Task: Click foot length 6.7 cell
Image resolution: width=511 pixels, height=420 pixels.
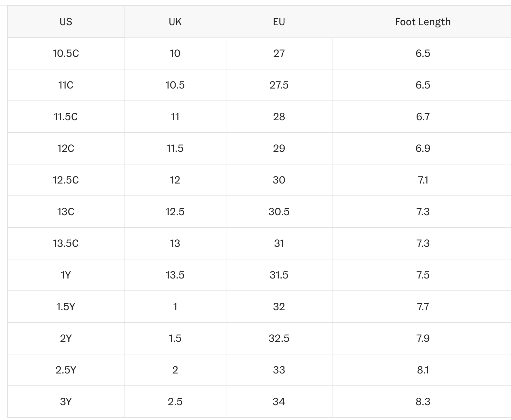Action: point(423,117)
